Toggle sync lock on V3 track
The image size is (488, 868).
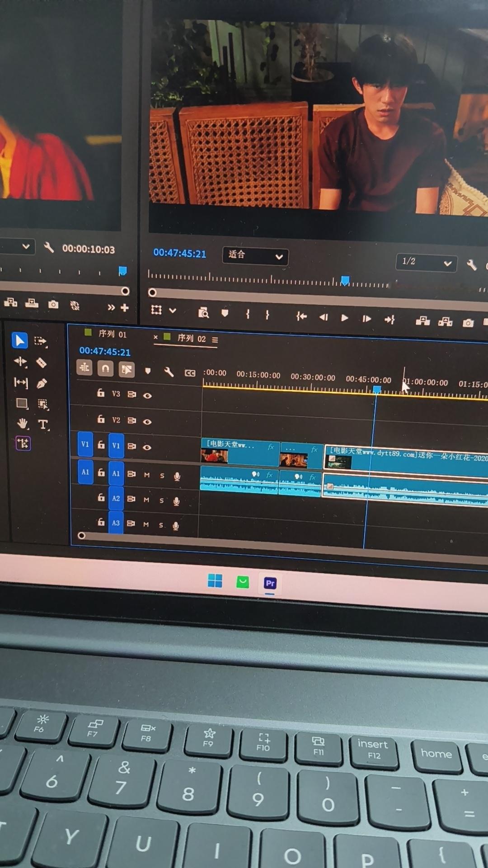click(x=131, y=395)
